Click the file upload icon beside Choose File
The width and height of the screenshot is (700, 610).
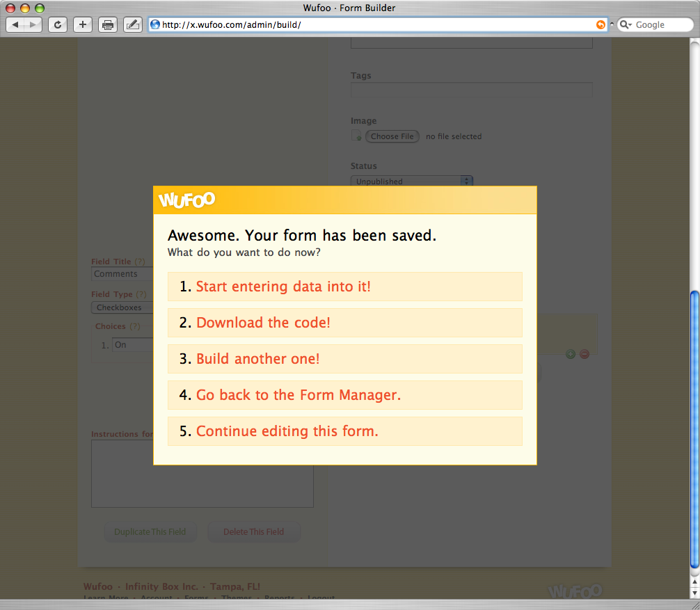click(x=356, y=135)
